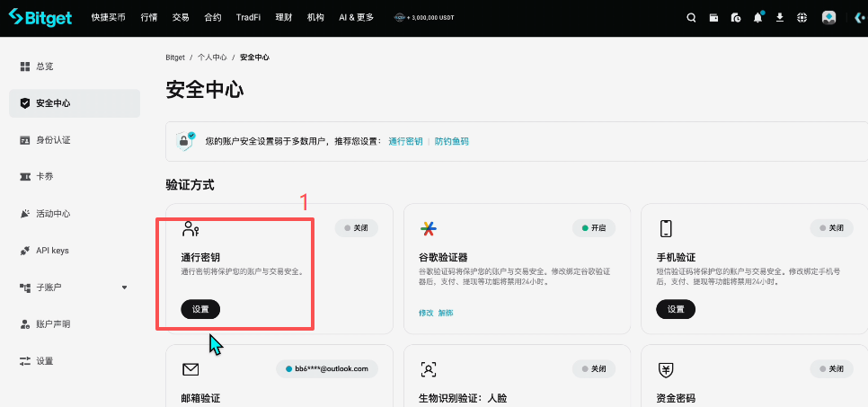Go to 总览 in the sidebar
Image resolution: width=868 pixels, height=407 pixels.
(x=75, y=66)
